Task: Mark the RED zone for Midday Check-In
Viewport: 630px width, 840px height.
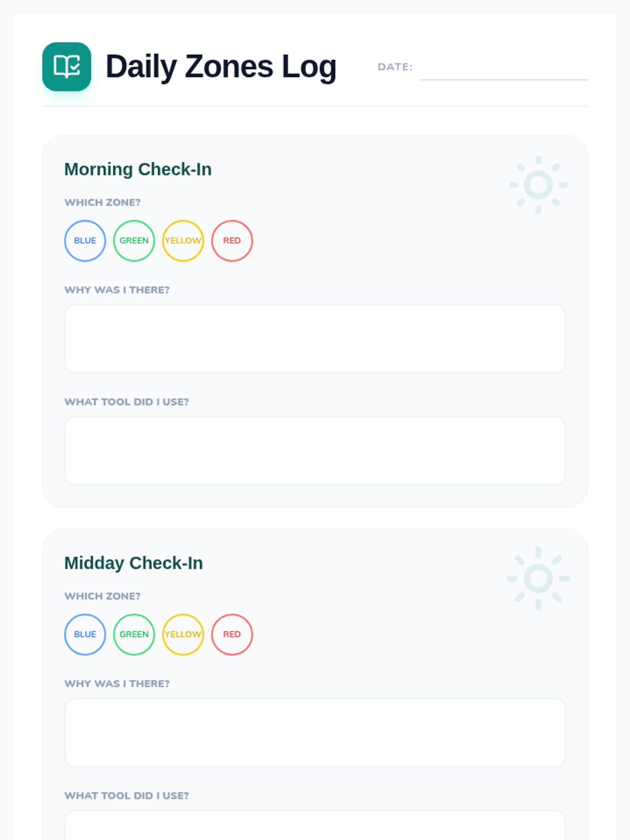Action: pos(232,634)
